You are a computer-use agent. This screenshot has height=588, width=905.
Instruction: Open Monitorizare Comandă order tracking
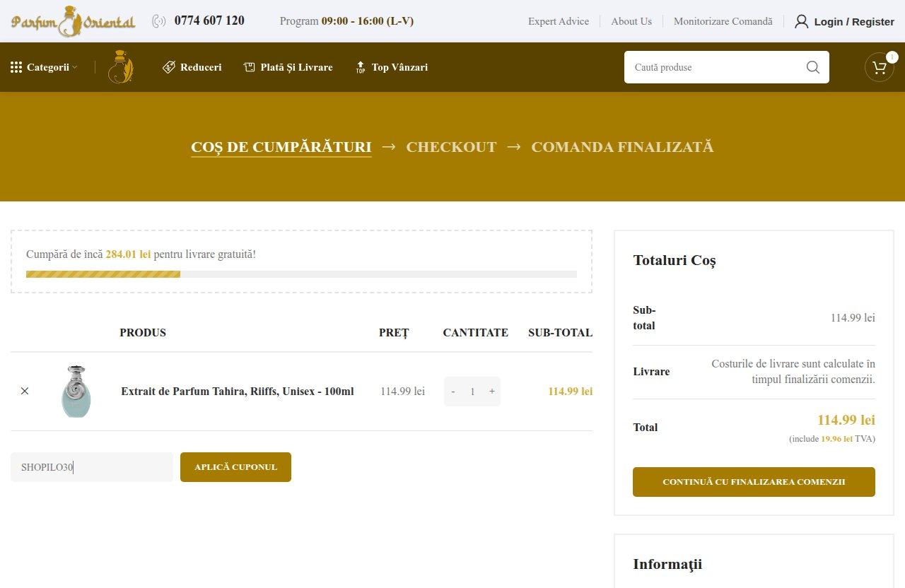click(x=723, y=21)
